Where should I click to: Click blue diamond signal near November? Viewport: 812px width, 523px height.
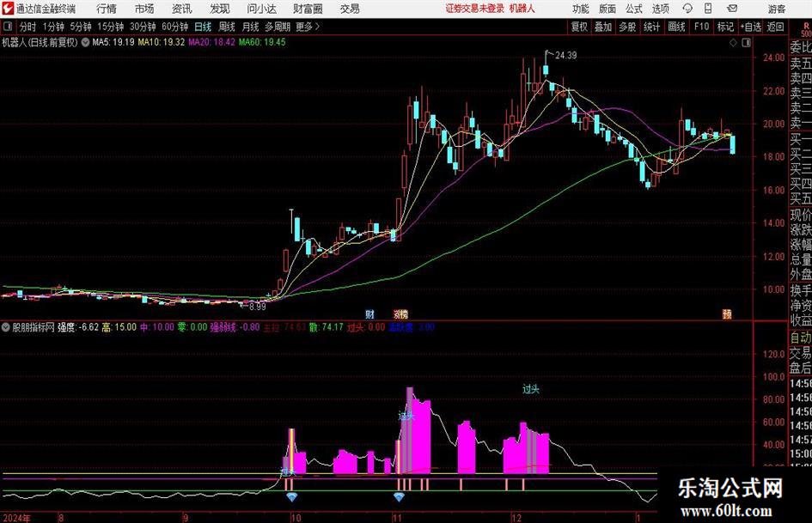[x=399, y=497]
